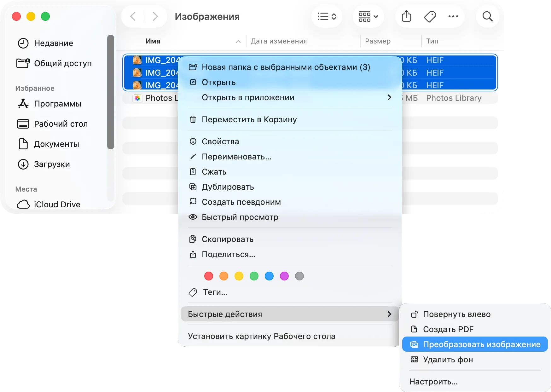Choose Настроить… in the quick actions submenu
The height and width of the screenshot is (392, 551).
[475, 382]
